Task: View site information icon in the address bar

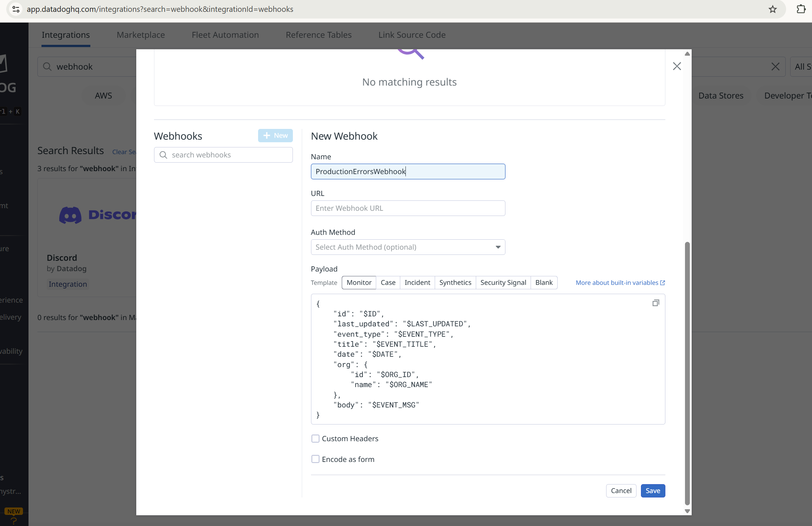Action: (x=16, y=9)
